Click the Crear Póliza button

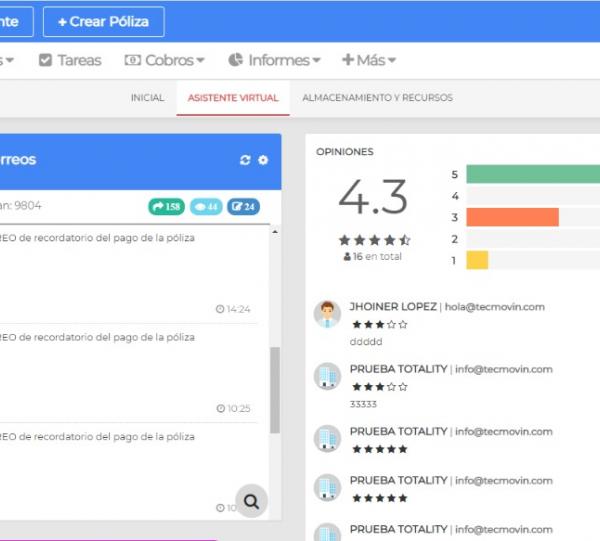click(104, 22)
